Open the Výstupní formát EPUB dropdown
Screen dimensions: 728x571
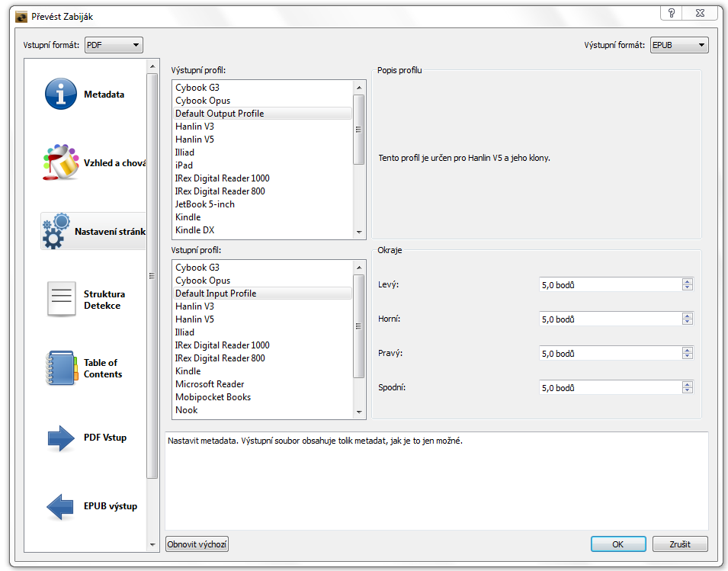(x=679, y=45)
